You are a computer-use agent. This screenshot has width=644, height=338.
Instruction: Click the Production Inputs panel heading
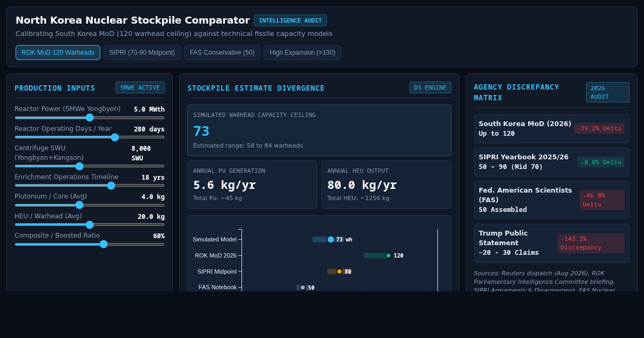(x=55, y=88)
